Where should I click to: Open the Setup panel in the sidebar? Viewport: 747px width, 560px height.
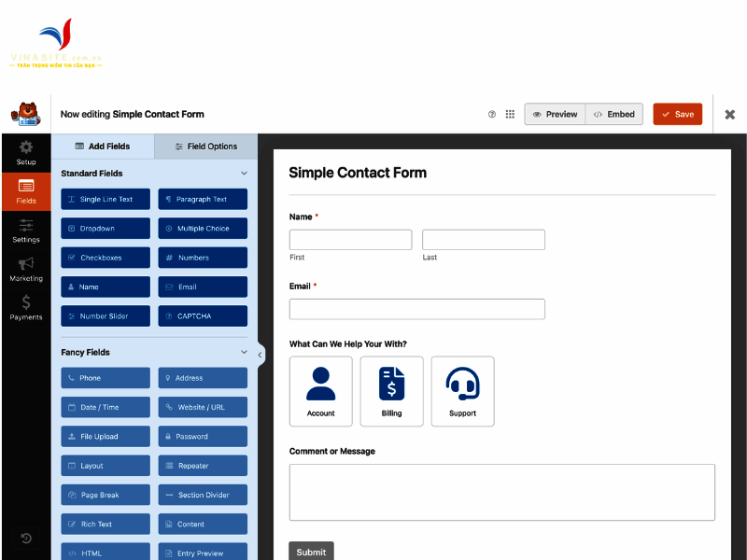pos(25,152)
